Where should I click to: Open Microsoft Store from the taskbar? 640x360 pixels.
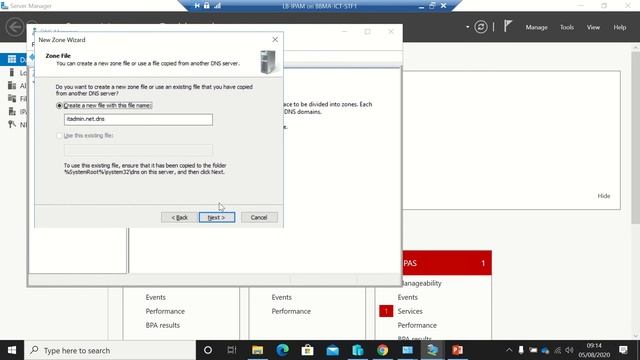(x=307, y=350)
